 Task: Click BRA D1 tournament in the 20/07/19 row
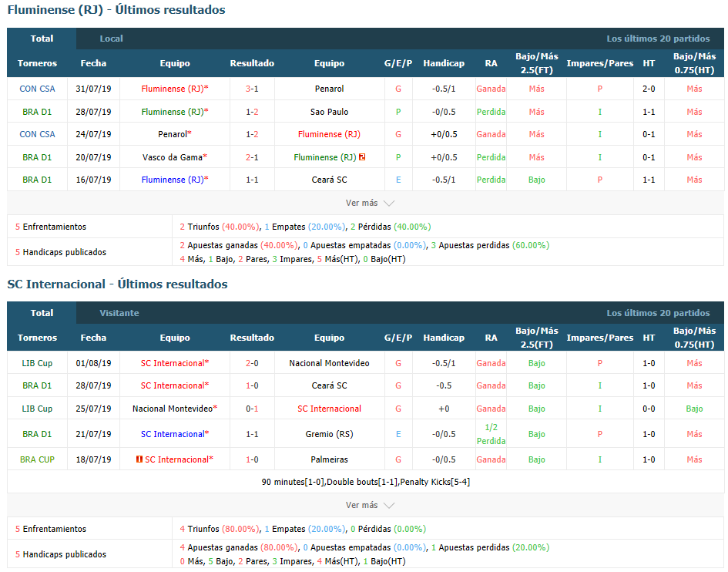pos(37,157)
